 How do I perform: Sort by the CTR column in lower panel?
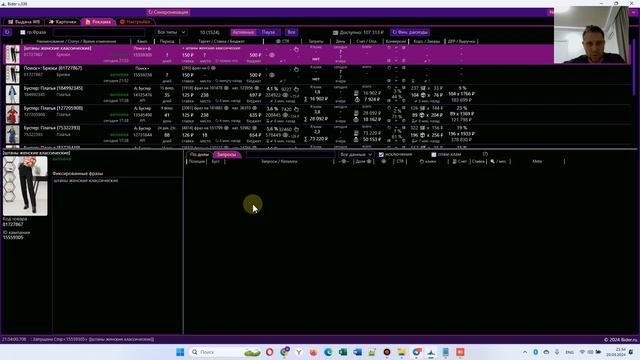coord(400,162)
